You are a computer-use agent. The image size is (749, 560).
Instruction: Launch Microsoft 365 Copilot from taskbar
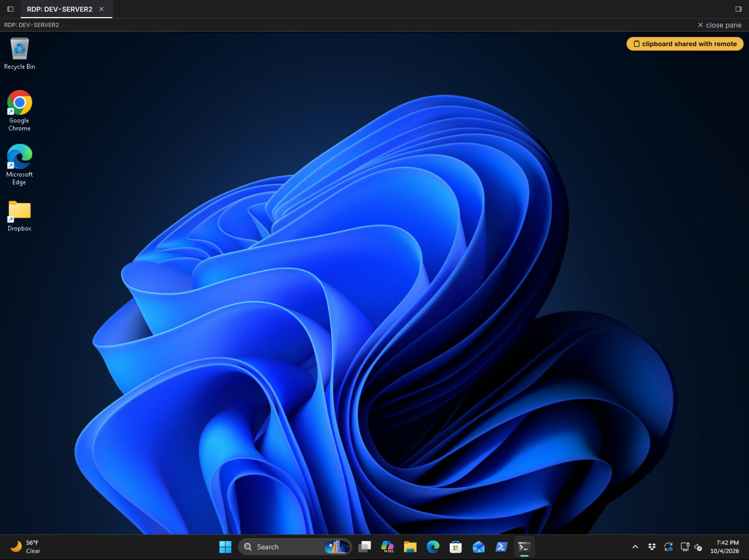(x=387, y=547)
